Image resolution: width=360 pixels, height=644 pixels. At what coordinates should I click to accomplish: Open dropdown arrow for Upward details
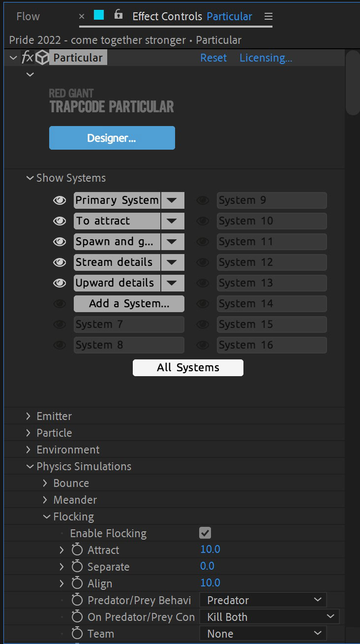[x=172, y=283]
